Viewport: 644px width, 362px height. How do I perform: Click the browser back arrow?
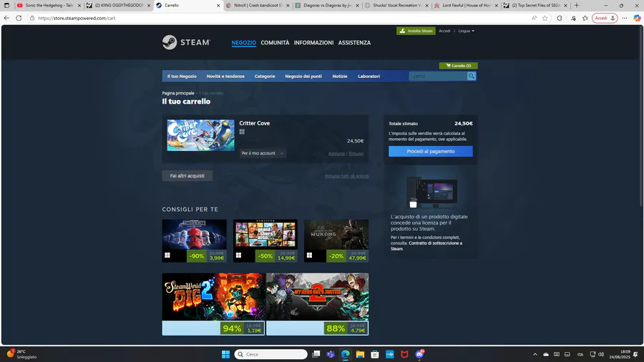tap(6, 18)
